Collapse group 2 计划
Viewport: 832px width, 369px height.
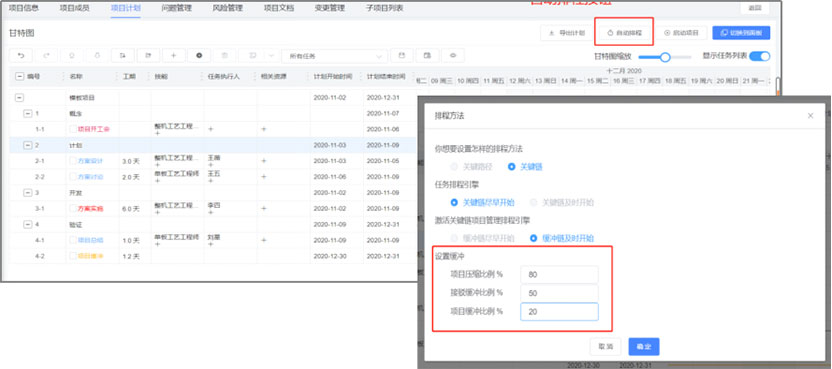click(28, 145)
